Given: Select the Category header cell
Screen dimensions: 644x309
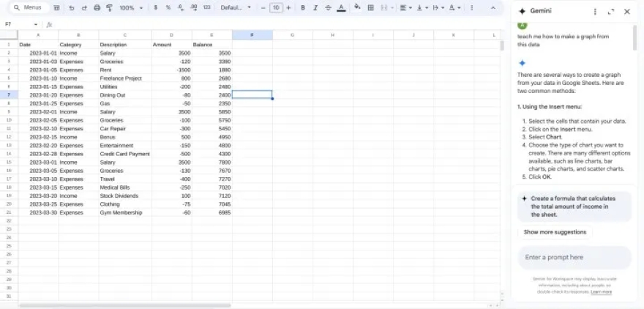Looking at the screenshot, I should pos(78,45).
